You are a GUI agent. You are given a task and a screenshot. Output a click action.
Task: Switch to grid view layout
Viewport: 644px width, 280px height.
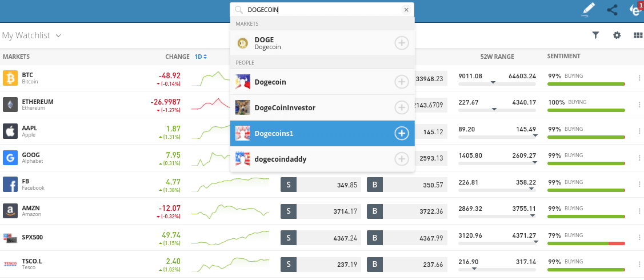(638, 35)
